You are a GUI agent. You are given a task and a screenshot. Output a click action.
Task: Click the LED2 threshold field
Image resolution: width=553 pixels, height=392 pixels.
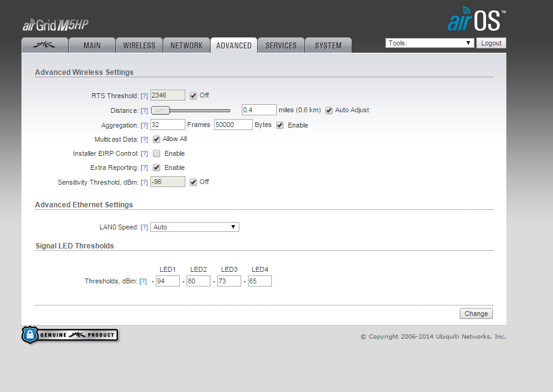[x=199, y=281]
